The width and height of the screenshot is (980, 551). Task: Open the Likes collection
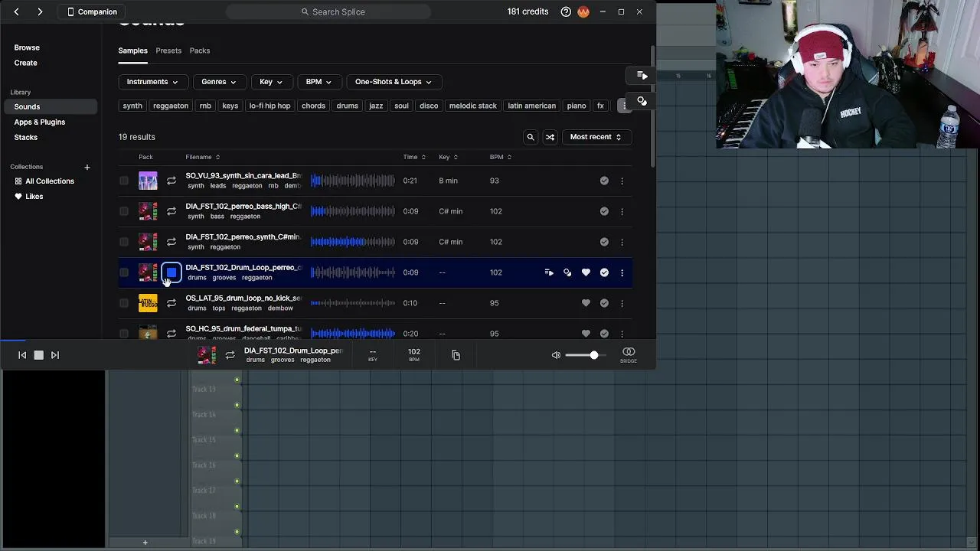[29, 197]
